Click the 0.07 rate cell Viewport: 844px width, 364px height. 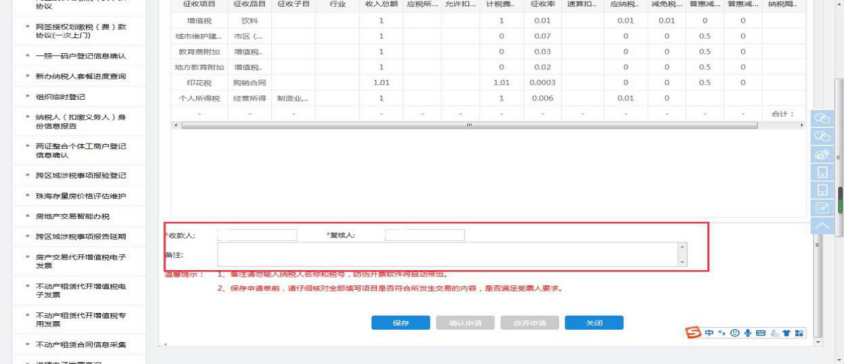click(x=542, y=36)
